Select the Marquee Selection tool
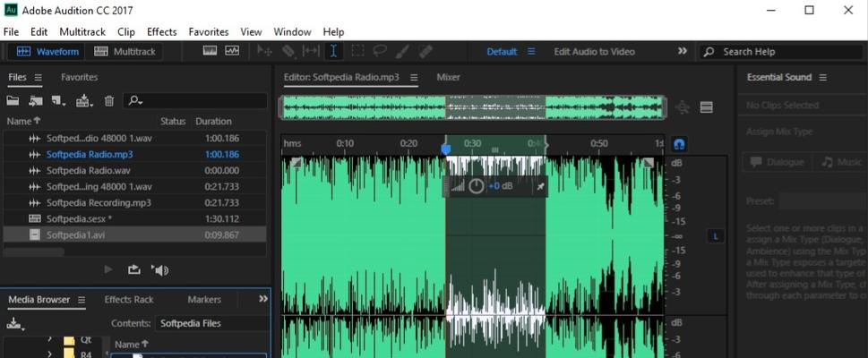This screenshot has height=358, width=868. [x=357, y=51]
